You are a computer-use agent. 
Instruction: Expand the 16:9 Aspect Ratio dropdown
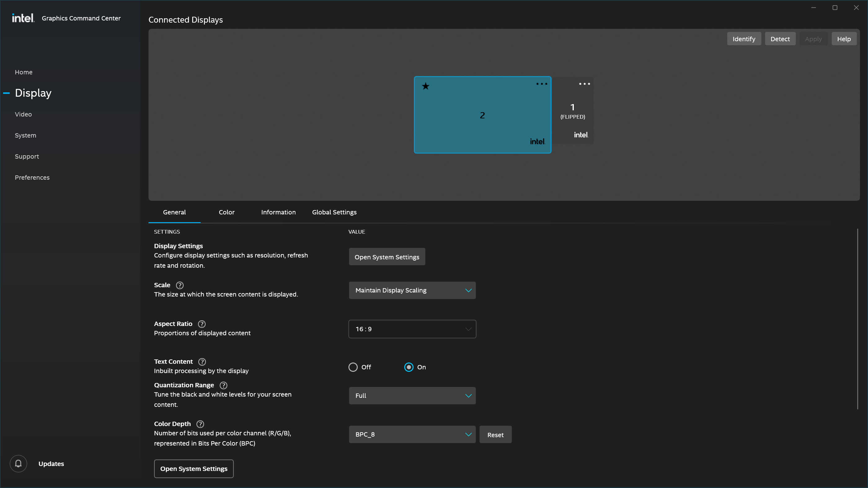(x=412, y=329)
